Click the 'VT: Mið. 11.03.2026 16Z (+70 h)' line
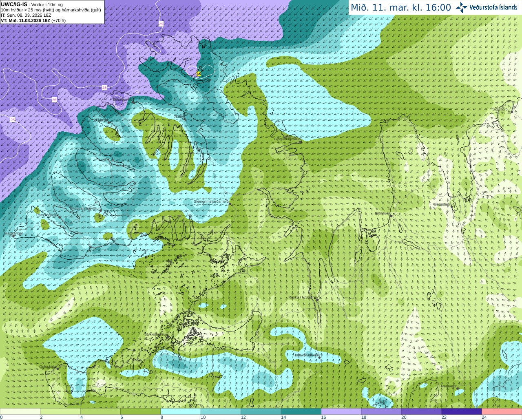This screenshot has width=522, height=420. (x=33, y=20)
